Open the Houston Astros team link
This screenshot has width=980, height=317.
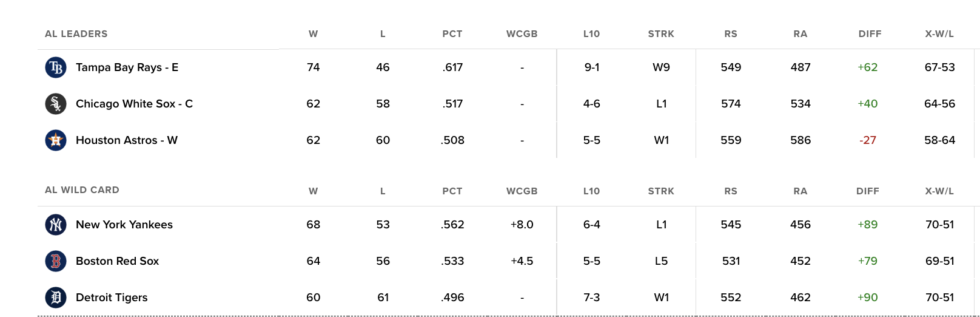click(x=127, y=140)
